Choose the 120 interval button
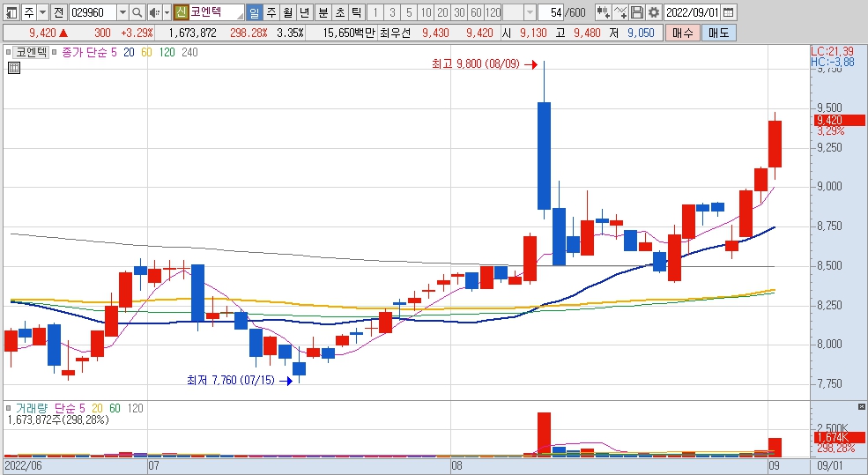Screen dimensions: 868x475 (493, 12)
